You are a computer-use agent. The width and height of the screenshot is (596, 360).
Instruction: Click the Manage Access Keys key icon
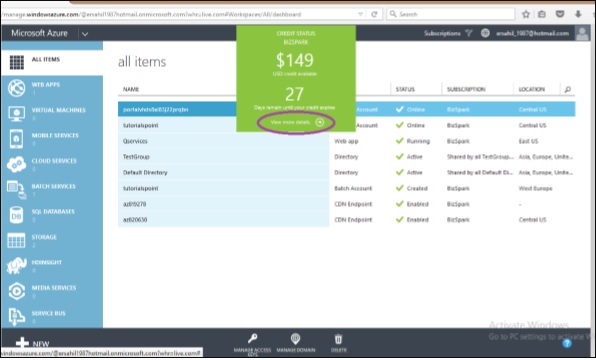click(x=252, y=338)
